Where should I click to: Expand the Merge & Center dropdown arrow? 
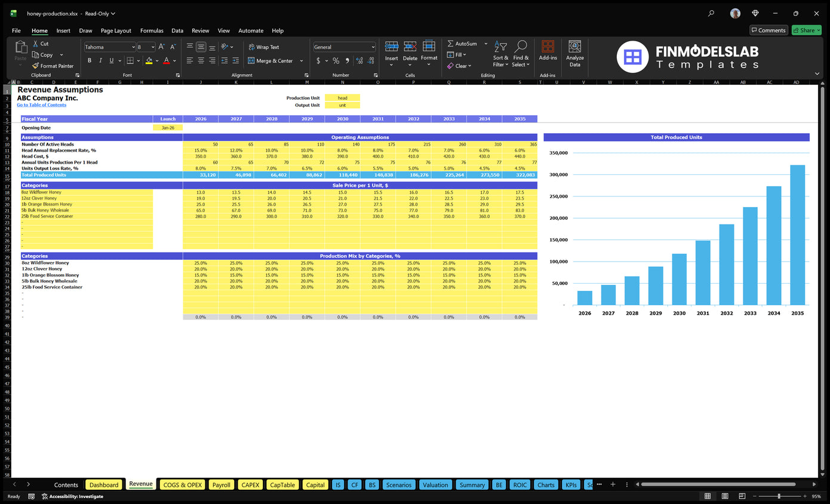[302, 61]
